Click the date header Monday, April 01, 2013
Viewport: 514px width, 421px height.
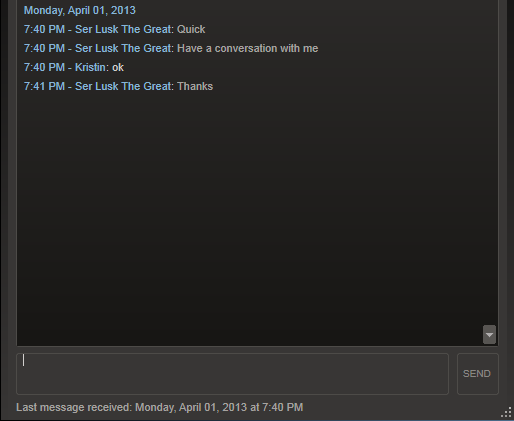coord(80,10)
